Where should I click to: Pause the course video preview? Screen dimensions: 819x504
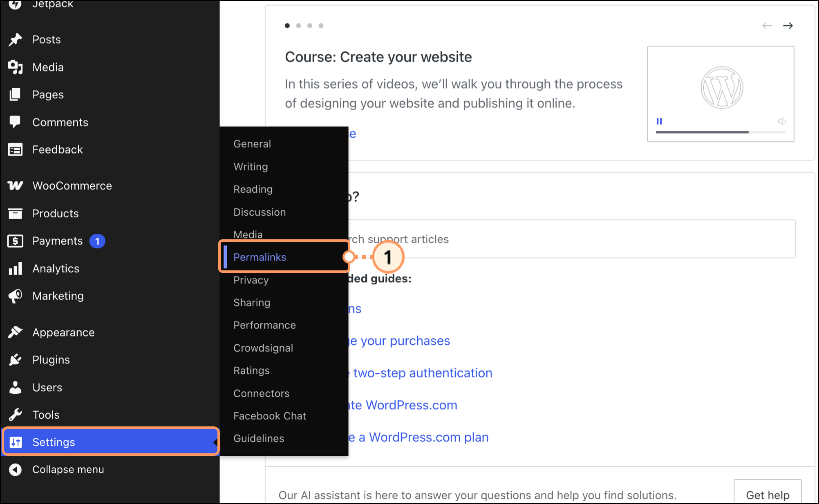tap(659, 121)
